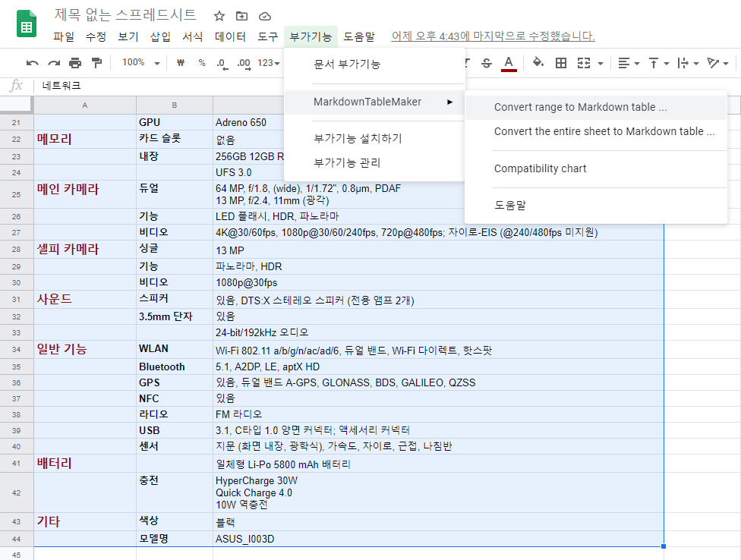Select Convert the entire sheet to Markdown table
Image resolution: width=741 pixels, height=560 pixels.
tap(595, 131)
